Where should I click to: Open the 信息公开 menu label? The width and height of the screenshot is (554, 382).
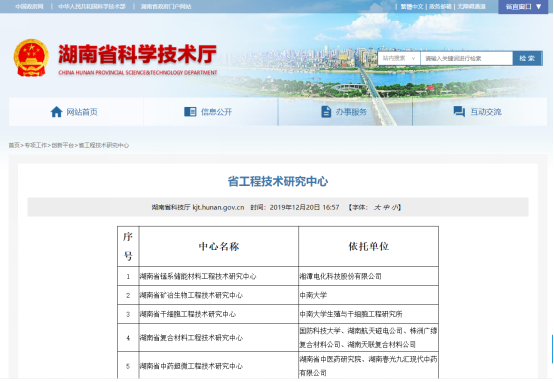coord(217,112)
